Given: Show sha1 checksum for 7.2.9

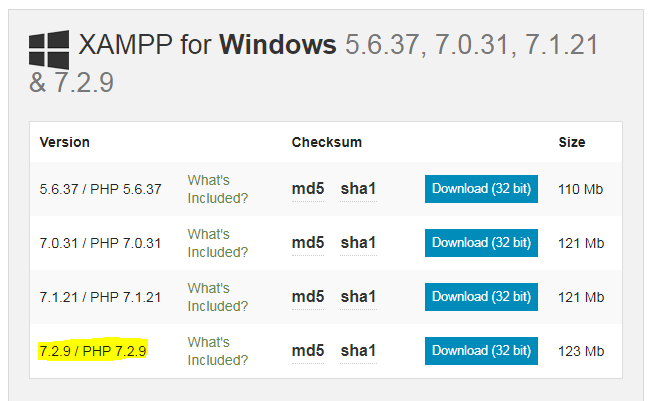Looking at the screenshot, I should tap(358, 351).
